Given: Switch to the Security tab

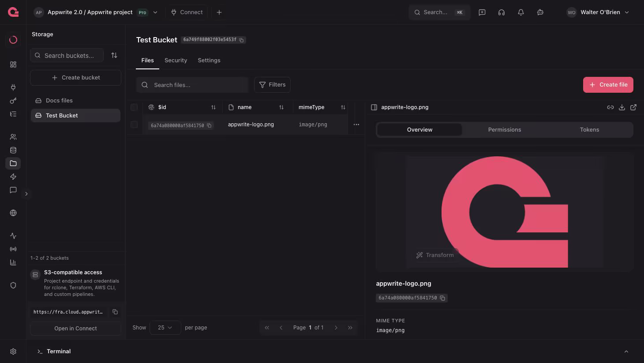Looking at the screenshot, I should (176, 60).
